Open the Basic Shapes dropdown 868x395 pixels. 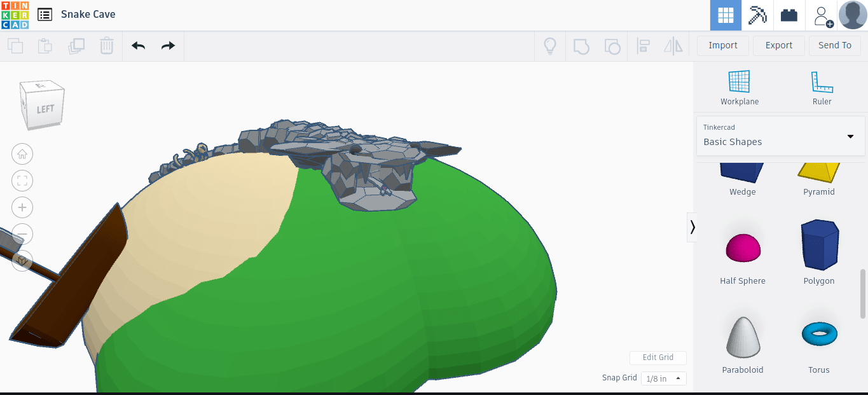tap(780, 135)
